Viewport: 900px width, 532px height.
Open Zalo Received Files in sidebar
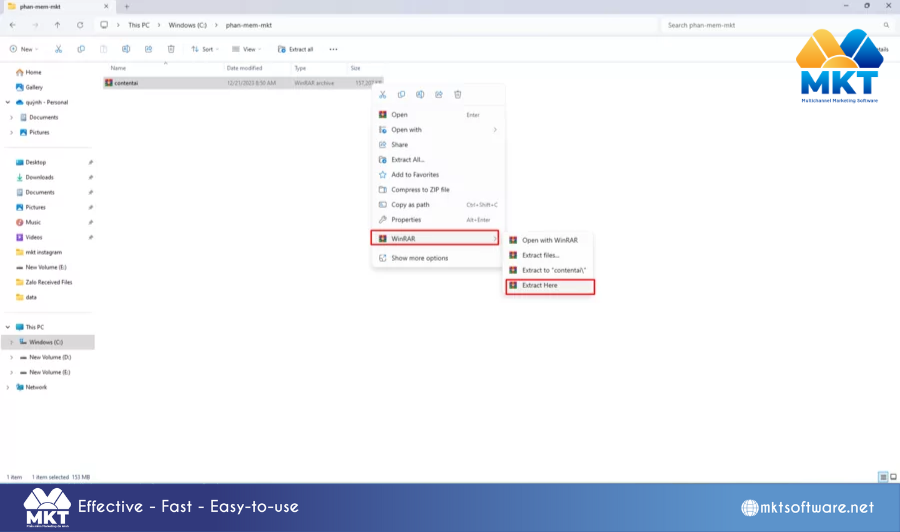coord(48,282)
